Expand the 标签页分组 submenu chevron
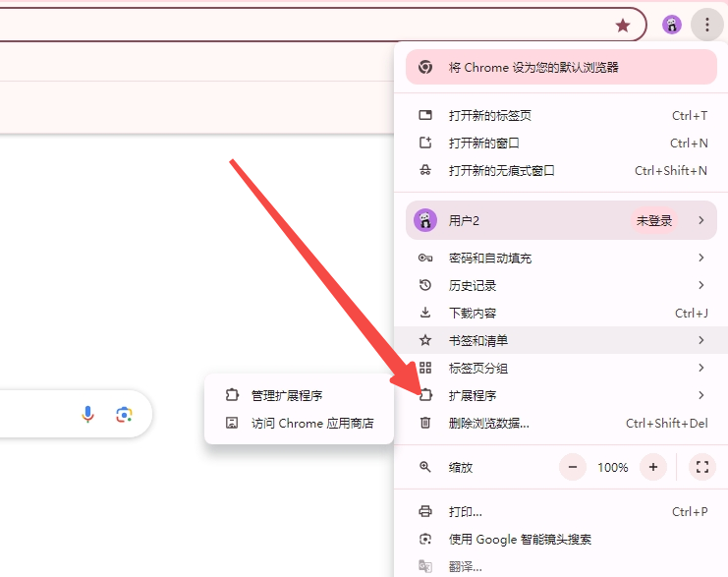The image size is (728, 577). tap(701, 368)
